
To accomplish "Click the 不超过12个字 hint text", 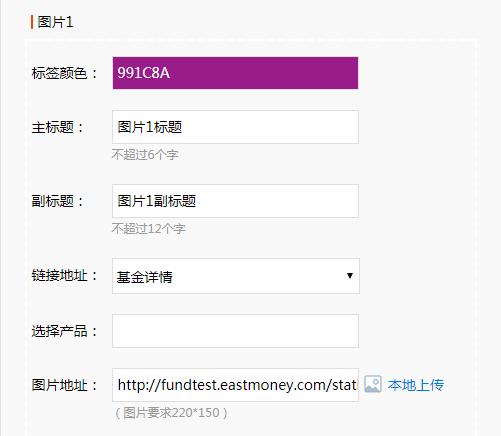I will pos(148,229).
